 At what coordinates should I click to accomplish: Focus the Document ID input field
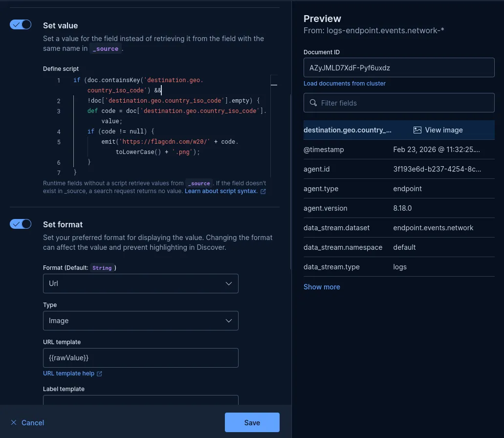coord(399,67)
